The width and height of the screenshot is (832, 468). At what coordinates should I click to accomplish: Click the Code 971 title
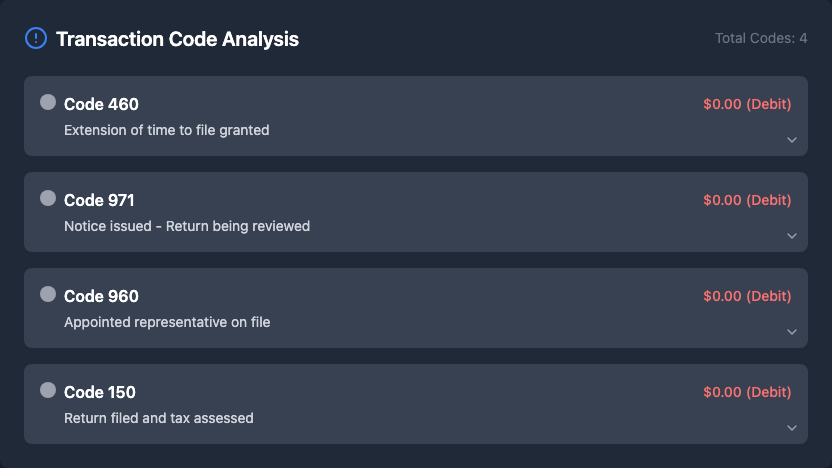coord(99,200)
